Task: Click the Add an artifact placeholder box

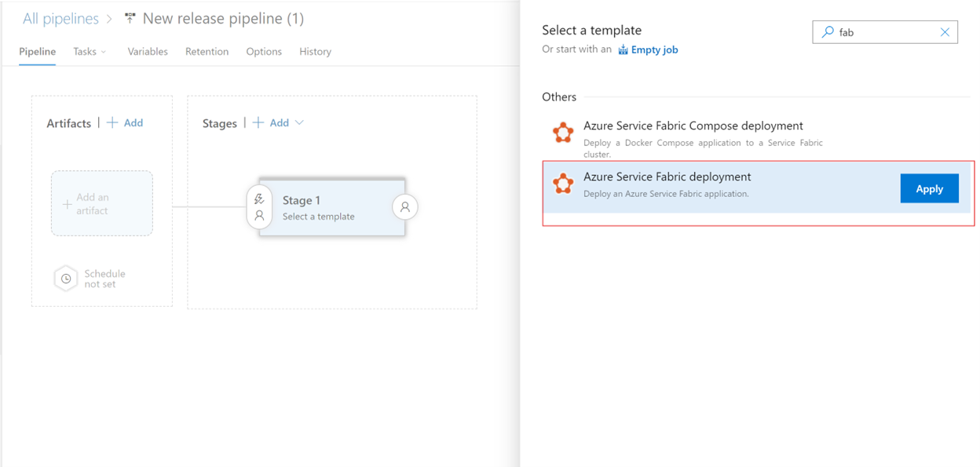Action: tap(101, 202)
